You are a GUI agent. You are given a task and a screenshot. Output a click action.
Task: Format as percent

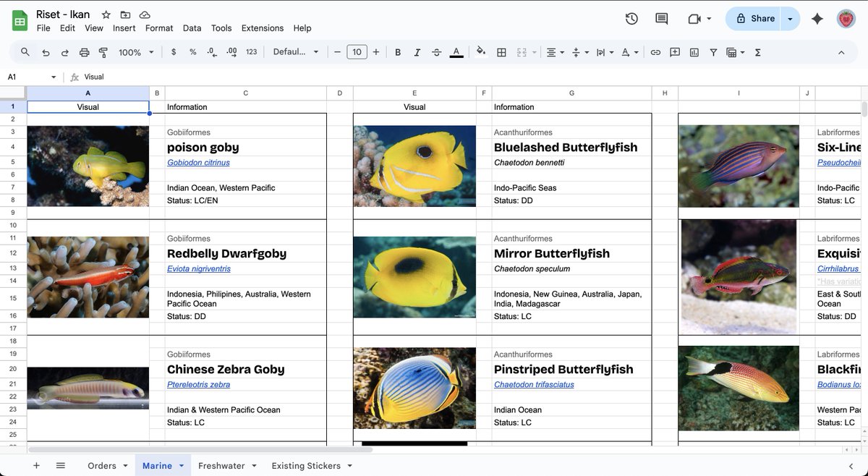click(192, 52)
